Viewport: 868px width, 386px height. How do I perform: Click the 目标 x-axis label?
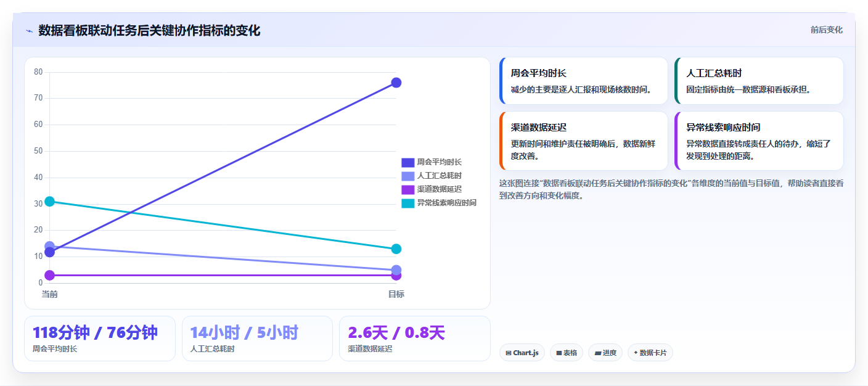pyautogui.click(x=396, y=295)
